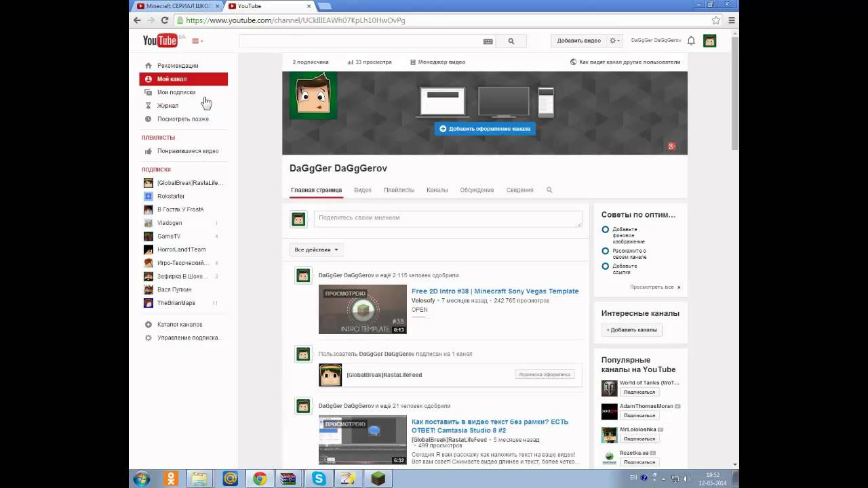Image resolution: width=868 pixels, height=488 pixels.
Task: Select Расскажите о своем канале tip
Action: coord(629,254)
